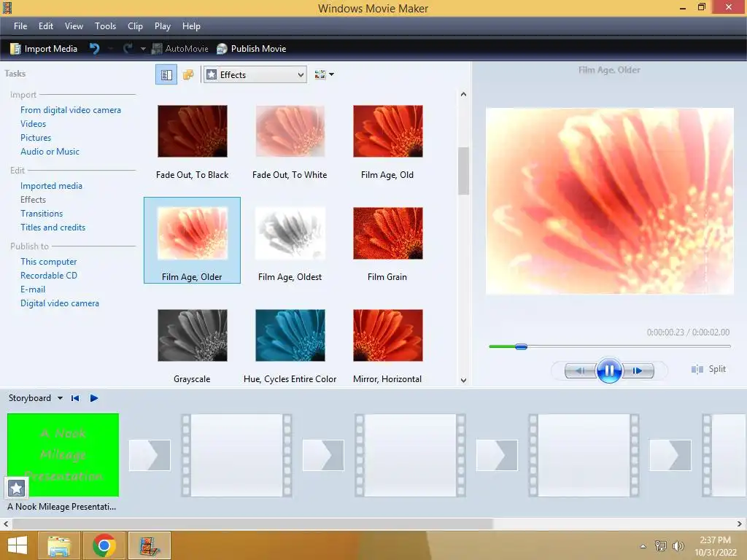Open the Clip menu

click(135, 26)
